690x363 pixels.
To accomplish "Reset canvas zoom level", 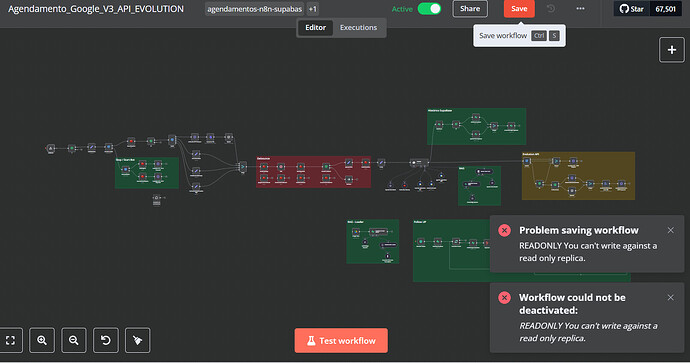I will pos(106,340).
